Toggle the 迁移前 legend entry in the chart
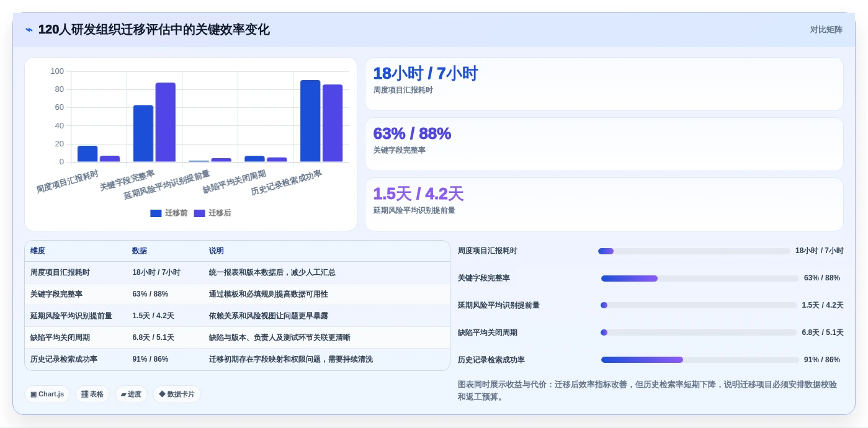The width and height of the screenshot is (868, 428). click(x=169, y=213)
